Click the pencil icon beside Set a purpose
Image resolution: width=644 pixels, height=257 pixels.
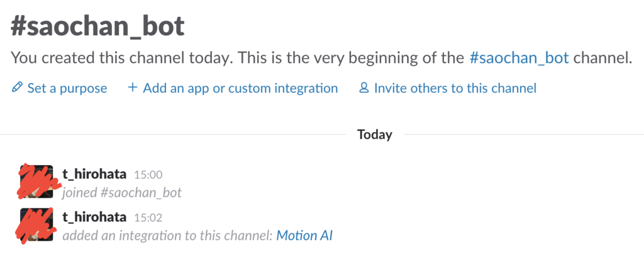16,88
